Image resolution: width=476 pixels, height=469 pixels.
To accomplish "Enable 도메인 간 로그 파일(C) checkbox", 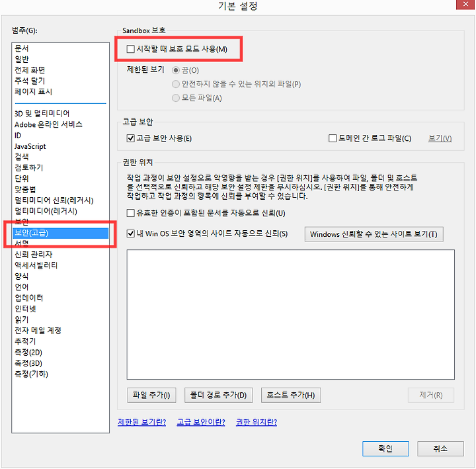I will point(333,138).
